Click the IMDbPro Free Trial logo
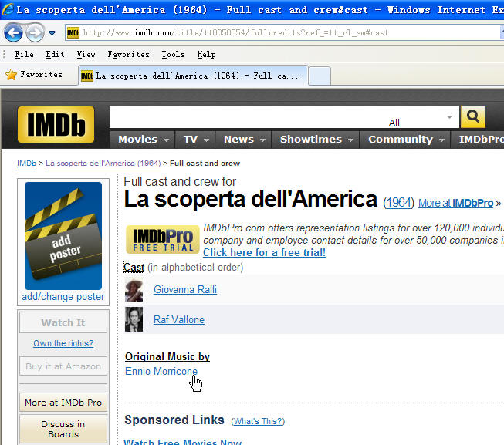The width and height of the screenshot is (504, 445). point(163,240)
